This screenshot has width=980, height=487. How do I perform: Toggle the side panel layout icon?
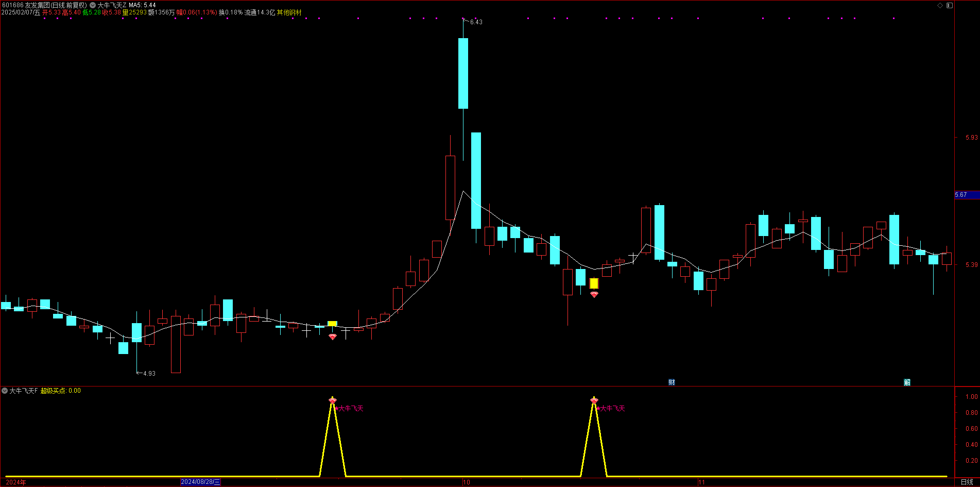click(x=950, y=5)
